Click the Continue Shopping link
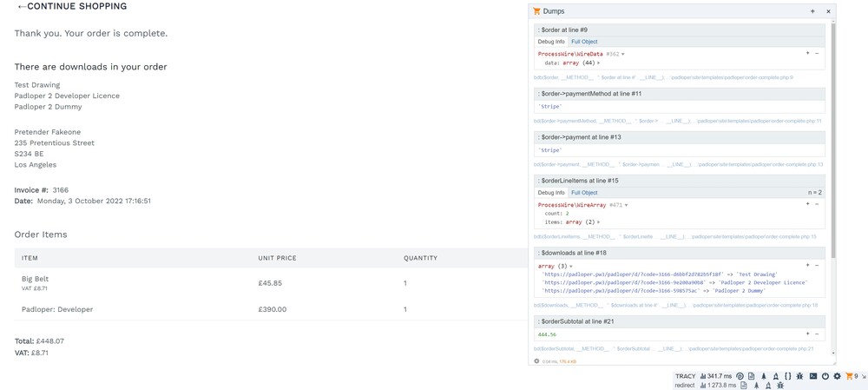Image resolution: width=868 pixels, height=390 pixels. click(72, 7)
